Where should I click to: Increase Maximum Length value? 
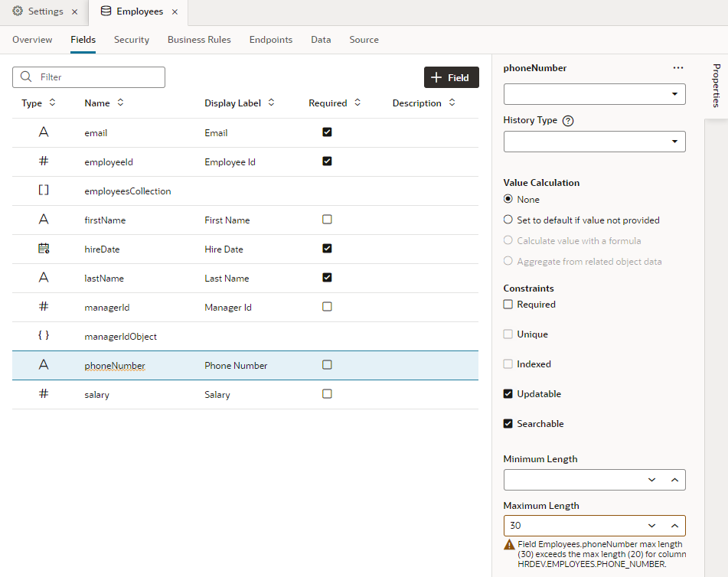pyautogui.click(x=674, y=526)
